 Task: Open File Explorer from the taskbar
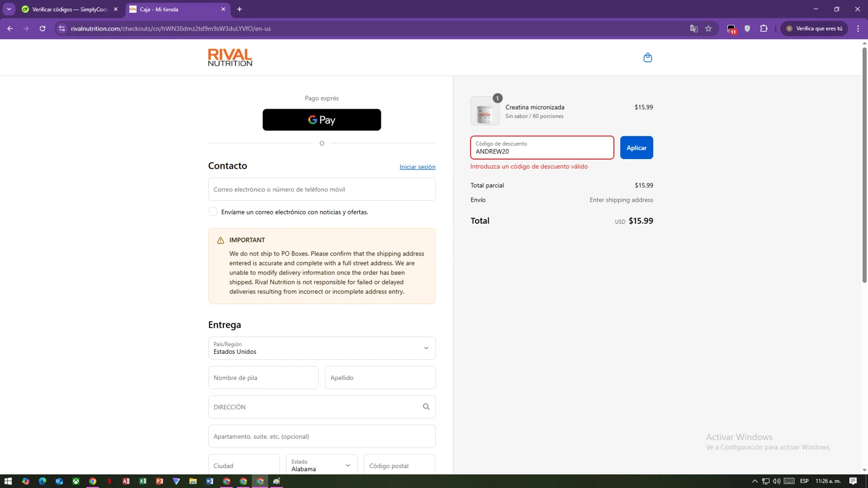(193, 481)
